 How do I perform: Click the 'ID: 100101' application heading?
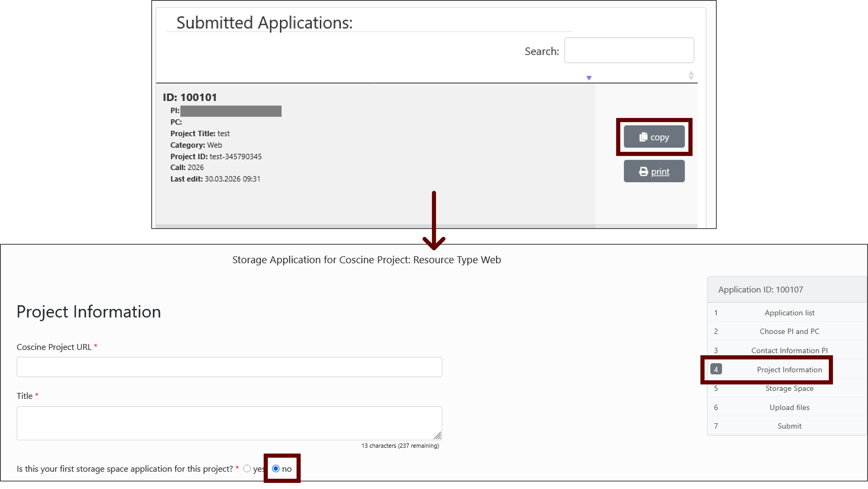[x=190, y=97]
